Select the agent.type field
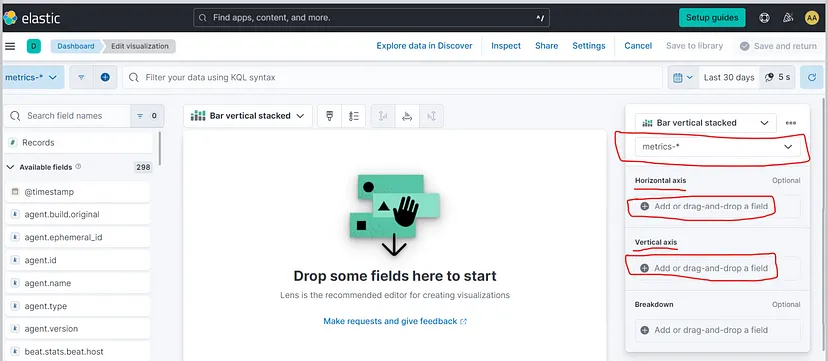 pos(78,306)
